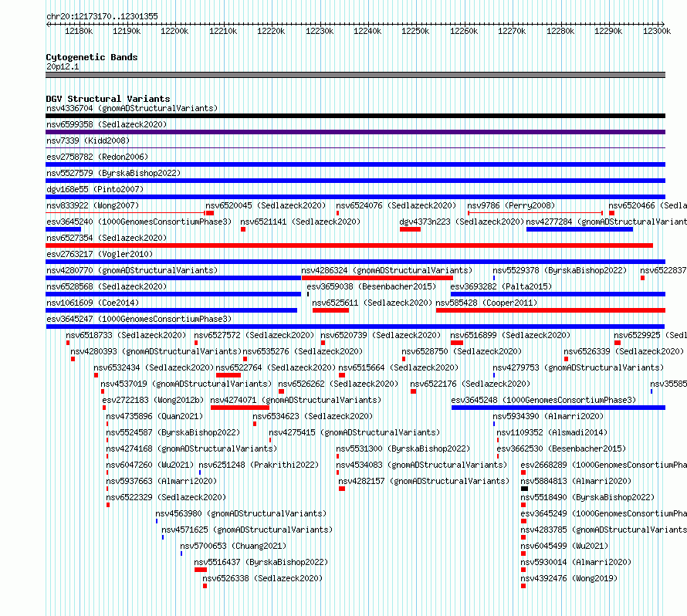Click the 12240k ruler tick label
Screen dimensions: 687x616
pyautogui.click(x=367, y=31)
